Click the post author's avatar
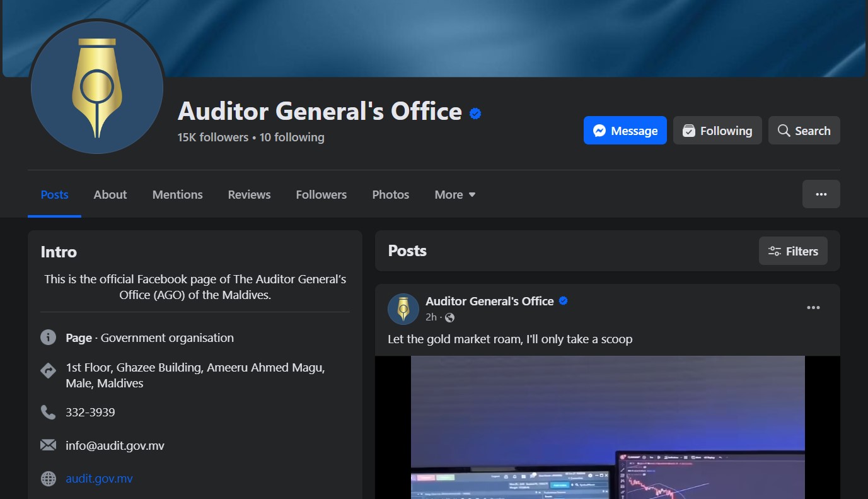The height and width of the screenshot is (499, 868). click(403, 309)
